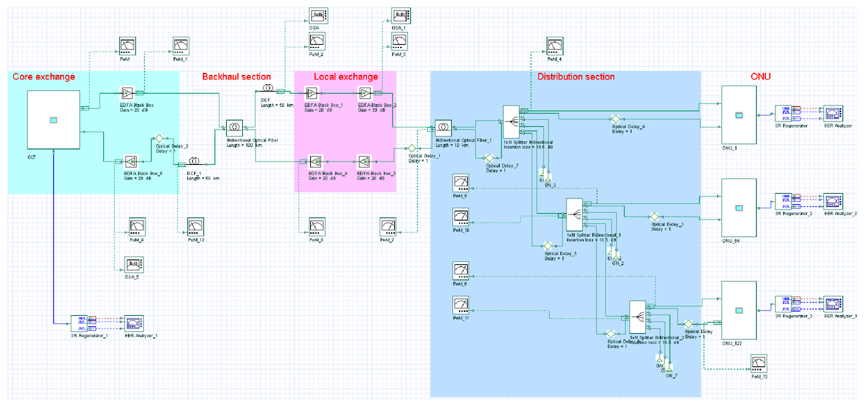The width and height of the screenshot is (868, 412).
Task: Select the 3R Regenerator_1 component
Action: [79, 323]
